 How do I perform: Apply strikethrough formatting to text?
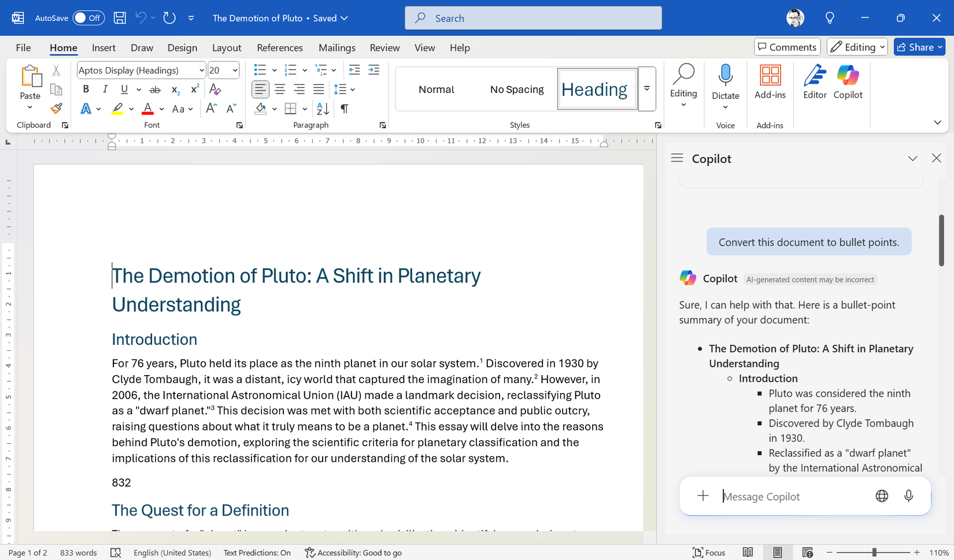(155, 90)
